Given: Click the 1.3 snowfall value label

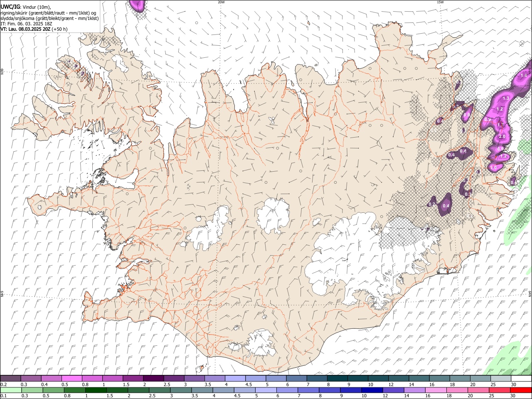Looking at the screenshot, I should [x=506, y=99].
